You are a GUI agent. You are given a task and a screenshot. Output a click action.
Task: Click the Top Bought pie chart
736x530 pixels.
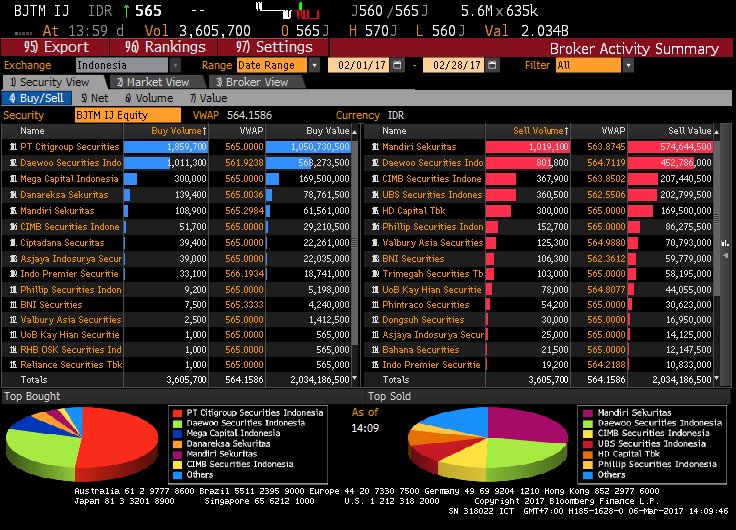tap(82, 444)
